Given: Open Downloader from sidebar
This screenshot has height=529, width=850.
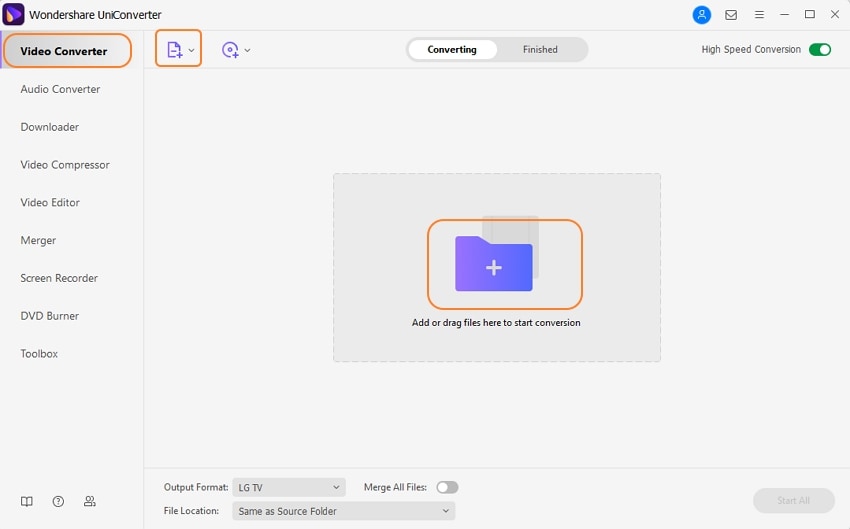Looking at the screenshot, I should 50,127.
